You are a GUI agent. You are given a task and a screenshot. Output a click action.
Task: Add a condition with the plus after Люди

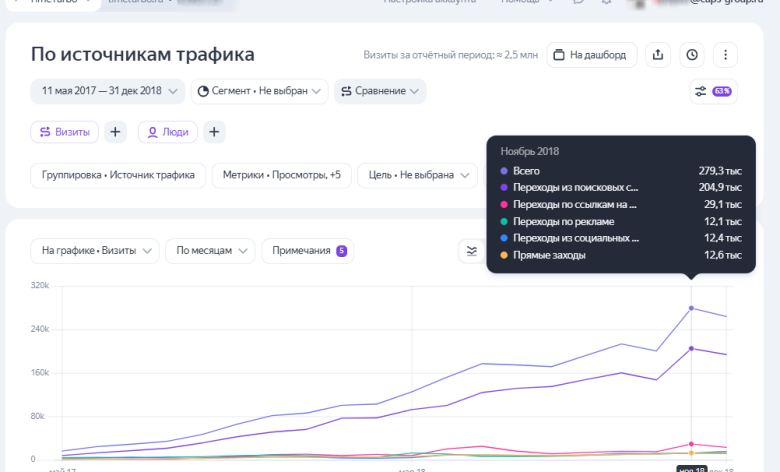coord(214,131)
